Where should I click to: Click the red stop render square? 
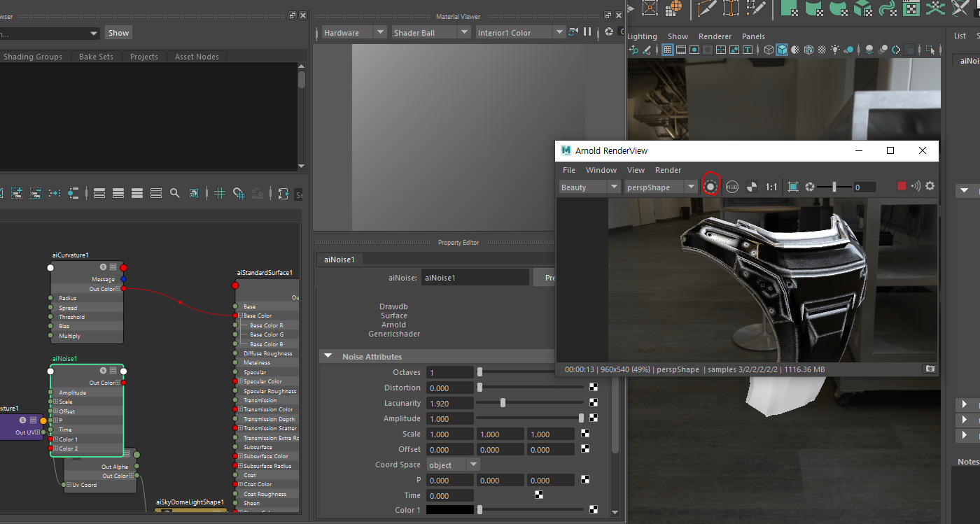[902, 186]
